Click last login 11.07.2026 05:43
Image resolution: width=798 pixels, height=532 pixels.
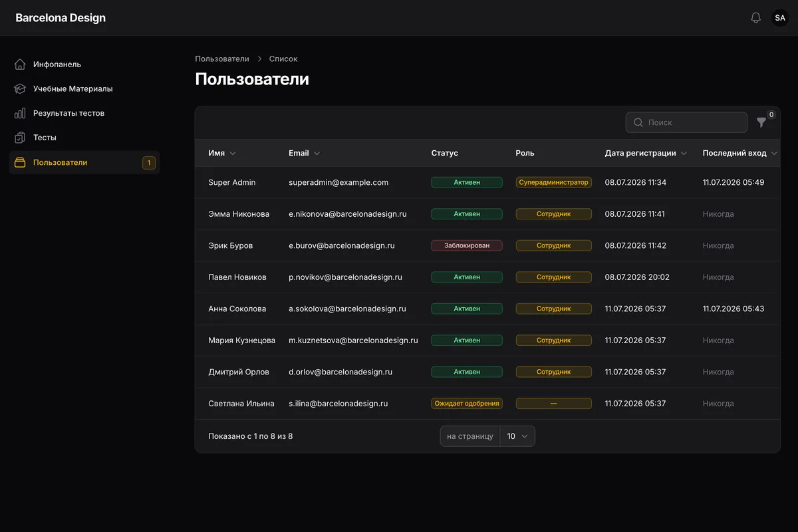(x=733, y=309)
